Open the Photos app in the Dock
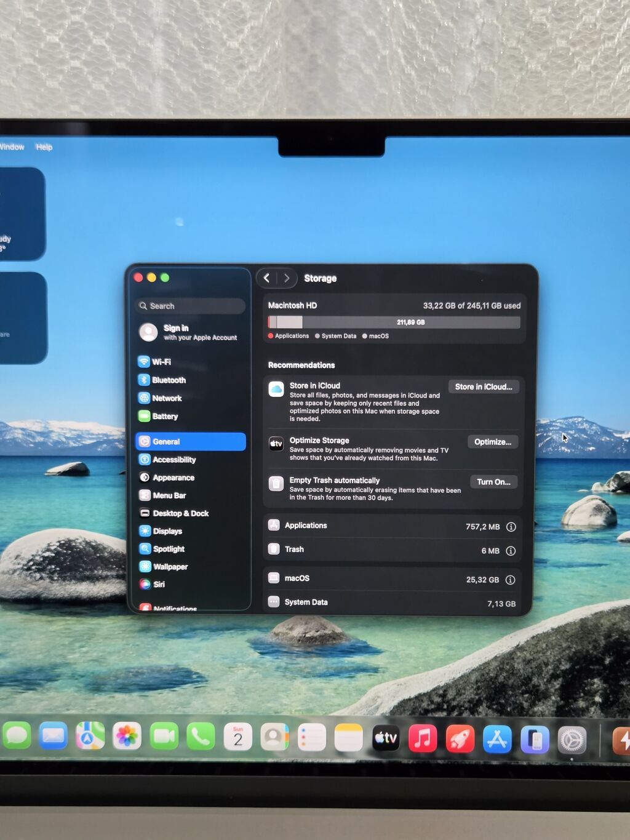Screen dimensions: 630x840 (127, 736)
